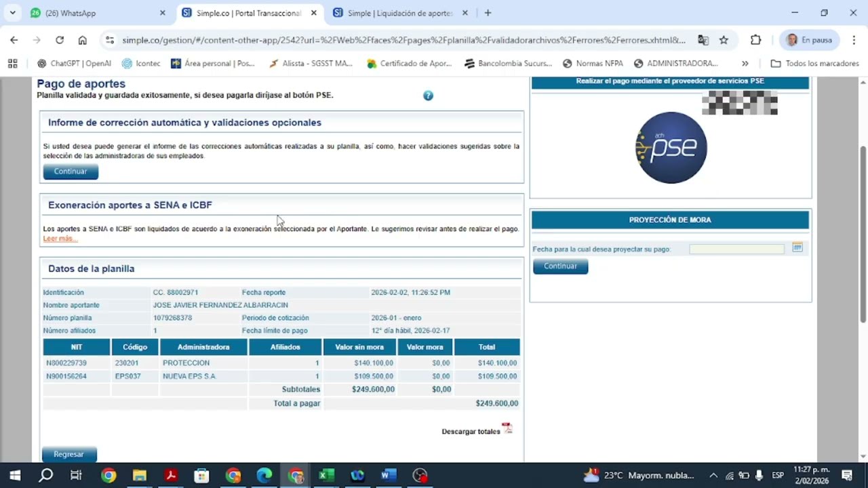
Task: Open the Área personal bookmark
Action: point(213,63)
